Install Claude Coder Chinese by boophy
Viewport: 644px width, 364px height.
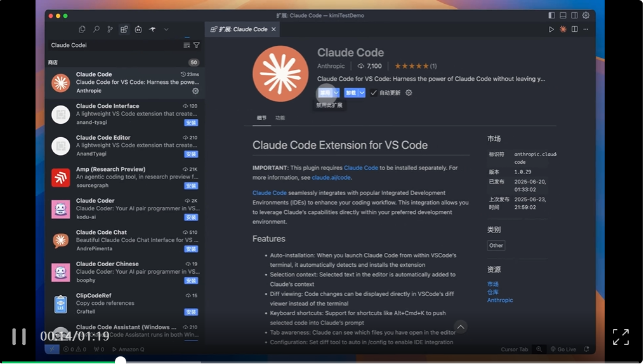192,281
